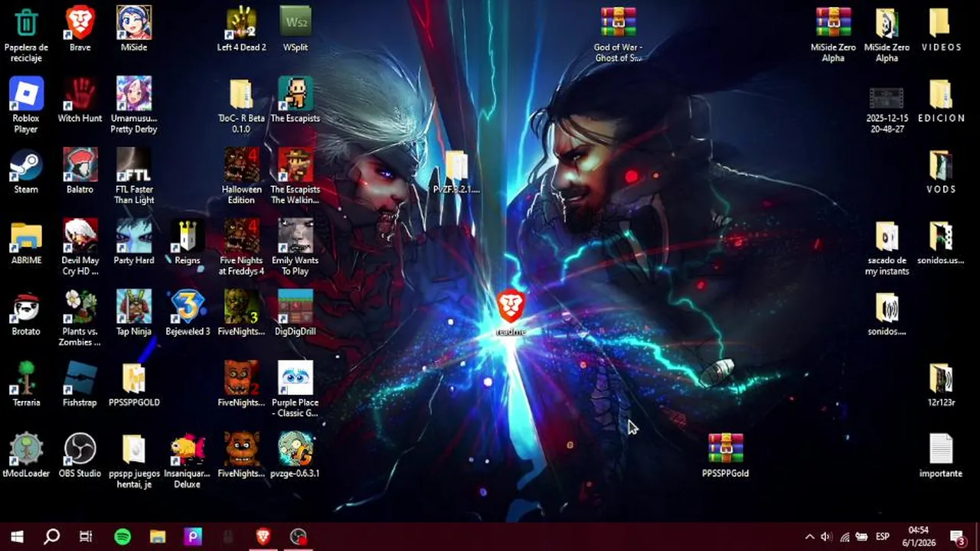Launch the Reigns shortcut
Image resolution: width=980 pixels, height=551 pixels.
[x=187, y=243]
